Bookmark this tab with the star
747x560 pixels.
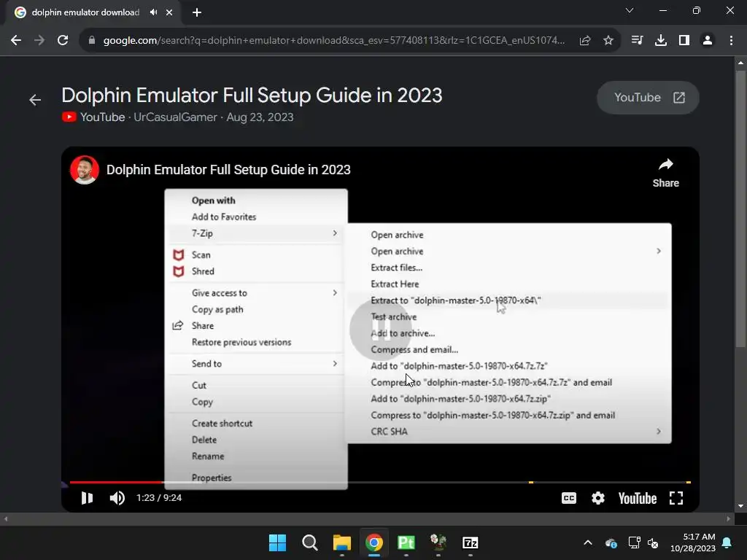coord(608,41)
